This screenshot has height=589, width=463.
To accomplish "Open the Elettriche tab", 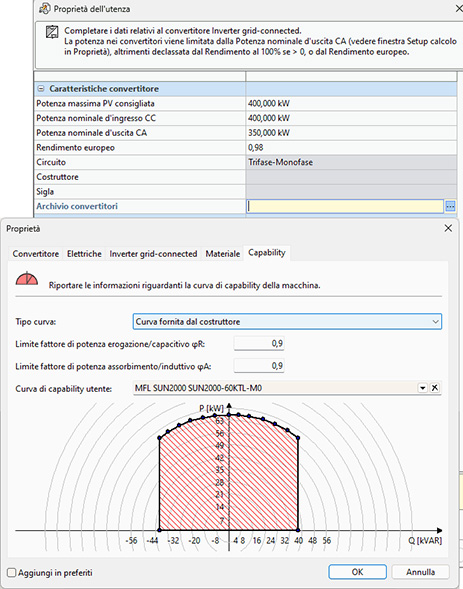I will pyautogui.click(x=84, y=254).
